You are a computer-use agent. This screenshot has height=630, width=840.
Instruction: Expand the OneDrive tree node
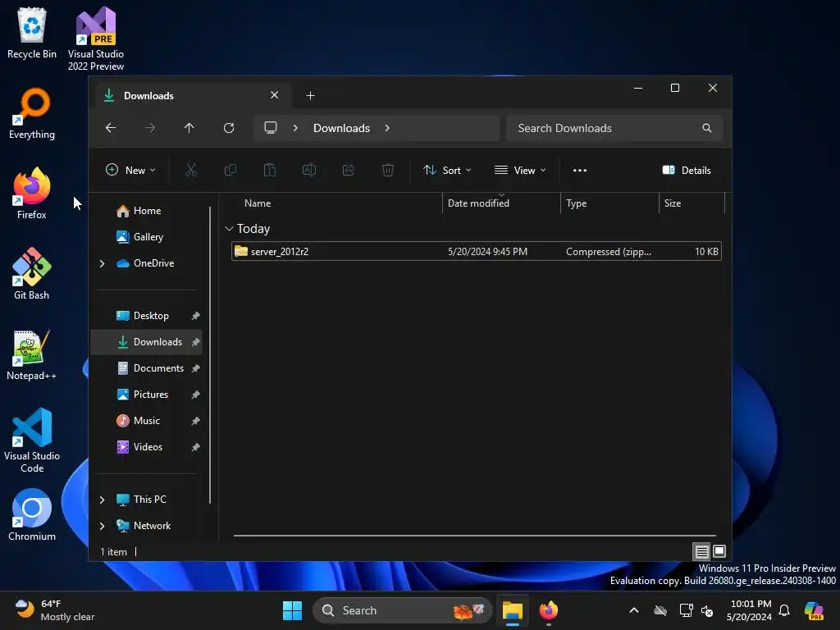pyautogui.click(x=102, y=263)
